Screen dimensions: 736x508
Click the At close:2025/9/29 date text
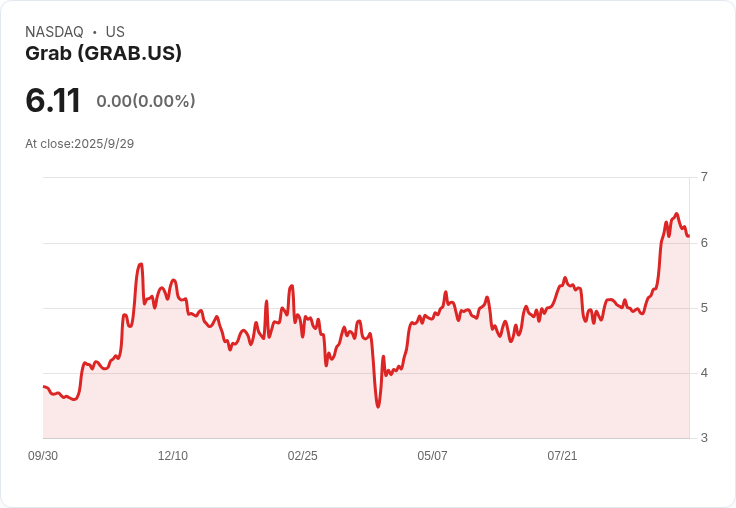coord(79,144)
